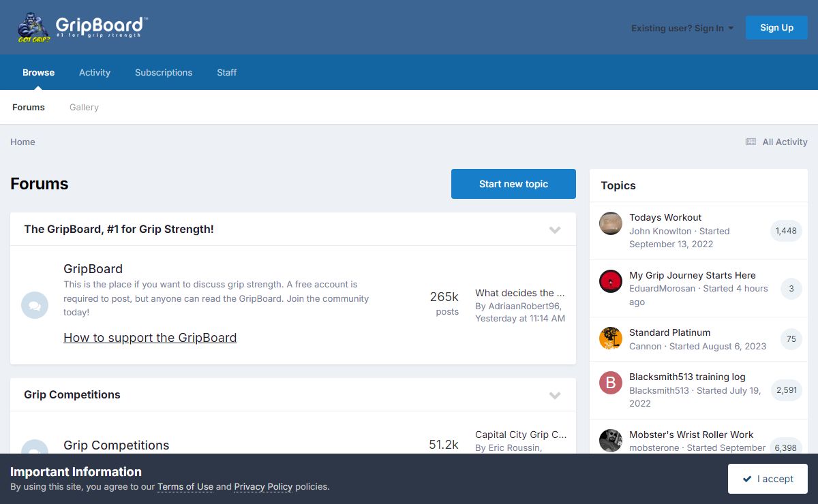Open the Staff tab

tap(227, 72)
